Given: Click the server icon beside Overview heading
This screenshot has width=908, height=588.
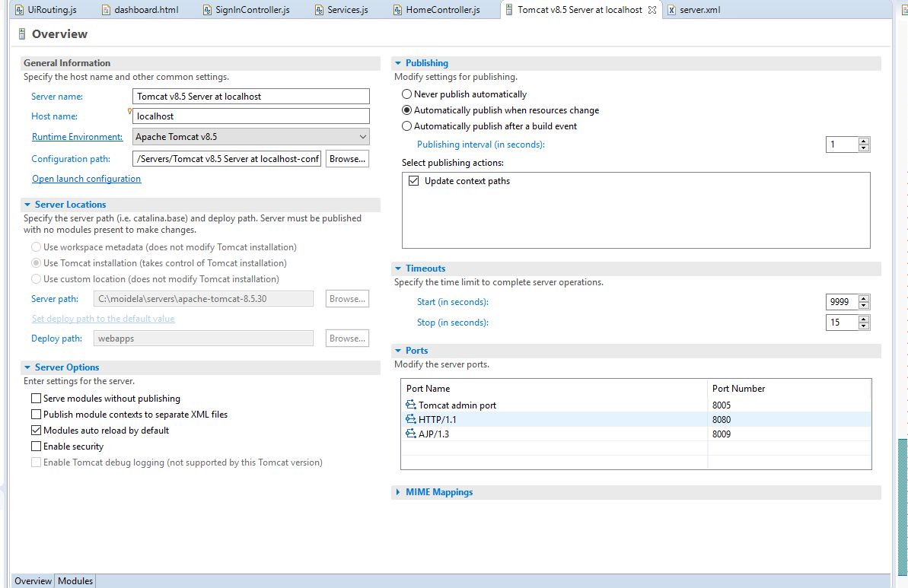Looking at the screenshot, I should (22, 34).
